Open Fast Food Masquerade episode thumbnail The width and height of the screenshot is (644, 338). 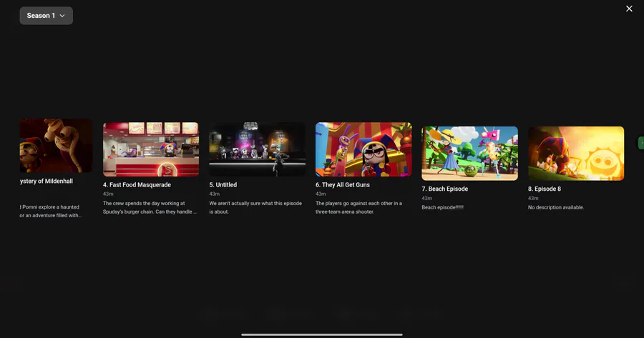click(151, 149)
